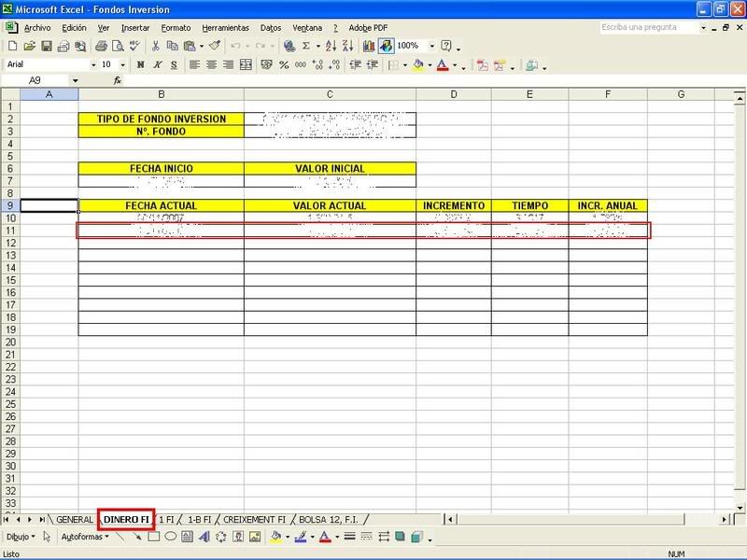Open the Datos menu
The height and width of the screenshot is (560, 747).
pos(271,28)
